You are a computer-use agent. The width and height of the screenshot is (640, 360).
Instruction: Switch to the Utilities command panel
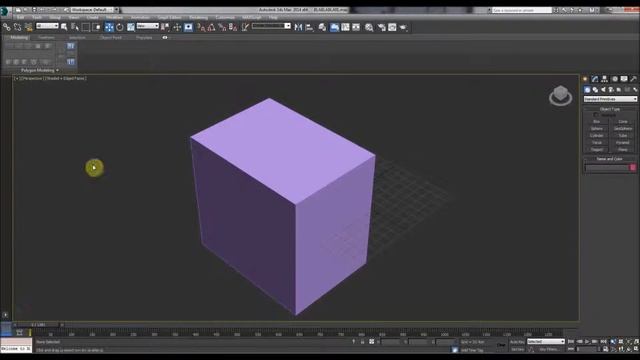[633, 79]
